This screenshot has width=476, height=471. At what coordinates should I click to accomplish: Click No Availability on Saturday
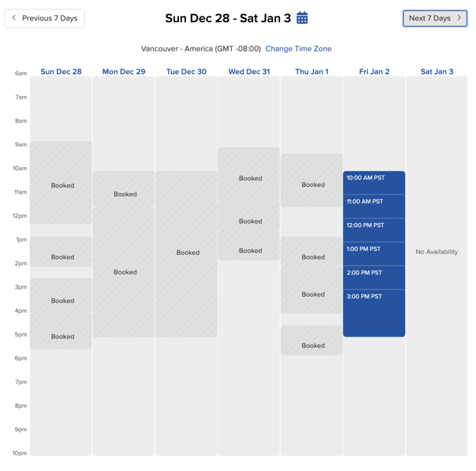click(x=436, y=252)
